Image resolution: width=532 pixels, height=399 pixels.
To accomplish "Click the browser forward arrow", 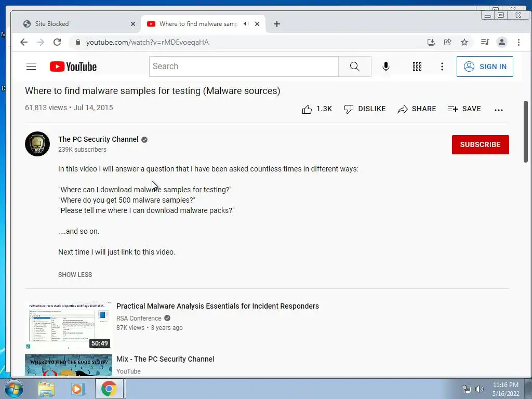I will (41, 42).
